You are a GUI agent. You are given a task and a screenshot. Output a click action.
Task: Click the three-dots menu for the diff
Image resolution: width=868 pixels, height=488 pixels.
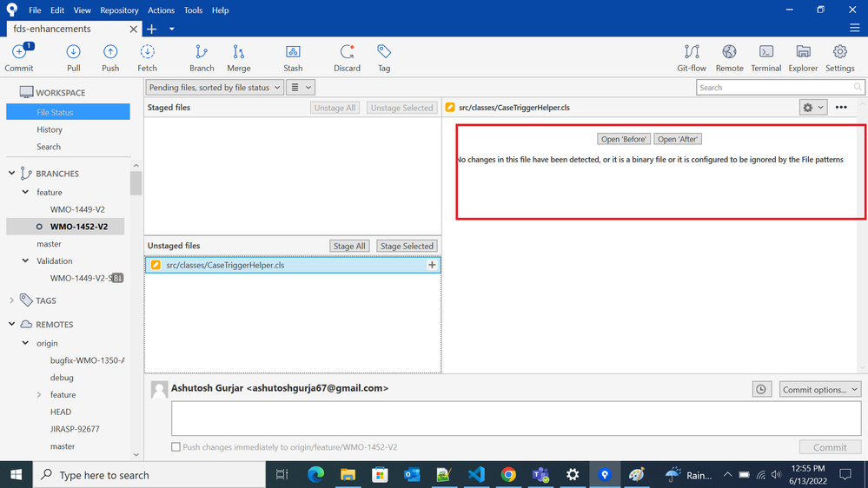click(x=841, y=108)
